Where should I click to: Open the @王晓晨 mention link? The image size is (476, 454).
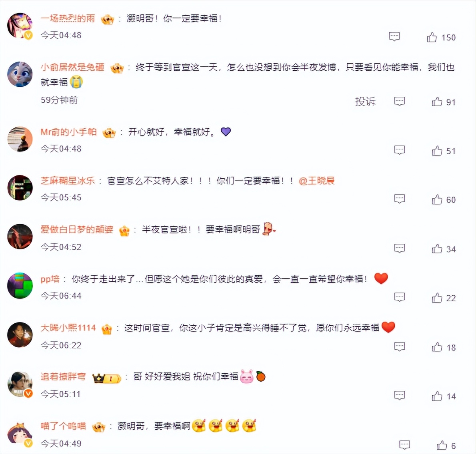[x=317, y=181]
